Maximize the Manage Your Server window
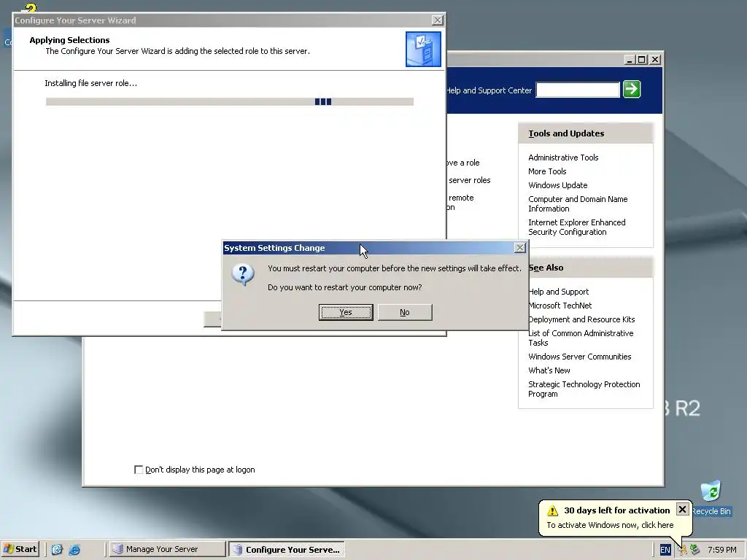This screenshot has height=560, width=747. coord(642,60)
